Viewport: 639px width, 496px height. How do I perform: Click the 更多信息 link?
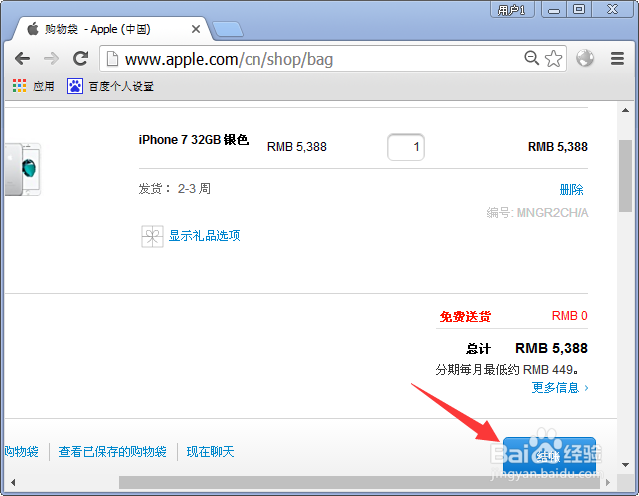click(560, 388)
